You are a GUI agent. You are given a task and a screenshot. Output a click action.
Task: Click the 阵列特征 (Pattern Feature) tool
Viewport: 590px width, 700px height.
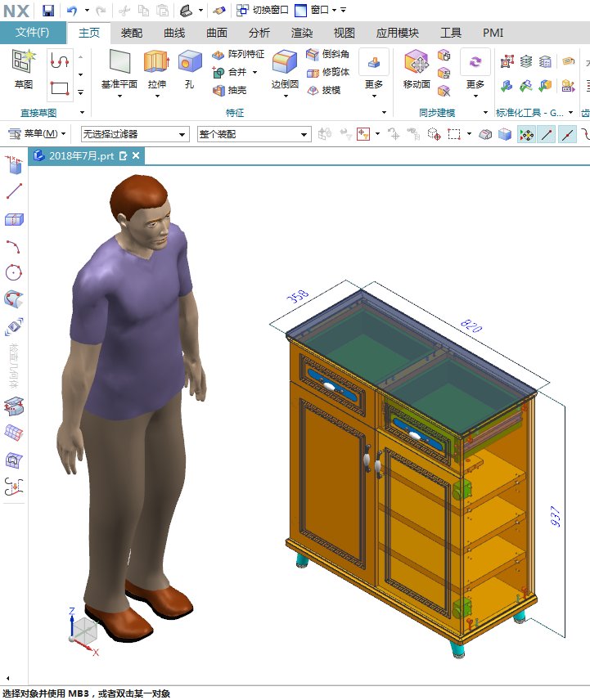click(x=237, y=54)
